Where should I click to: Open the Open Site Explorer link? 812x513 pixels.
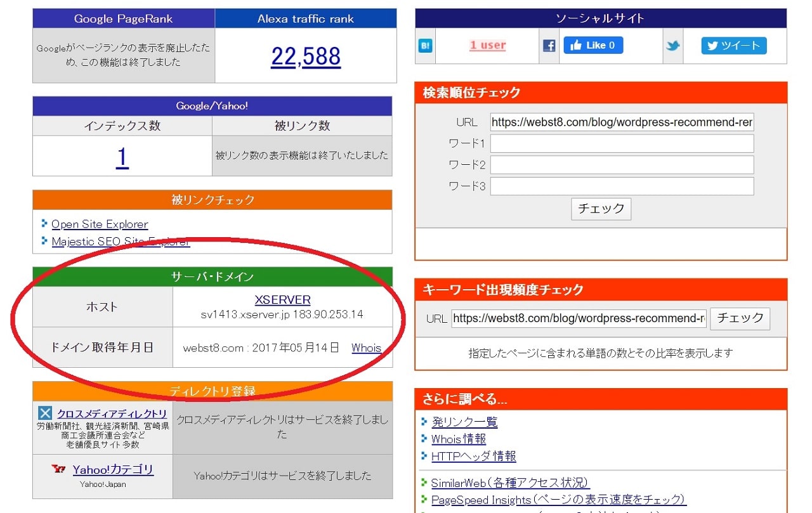point(100,224)
